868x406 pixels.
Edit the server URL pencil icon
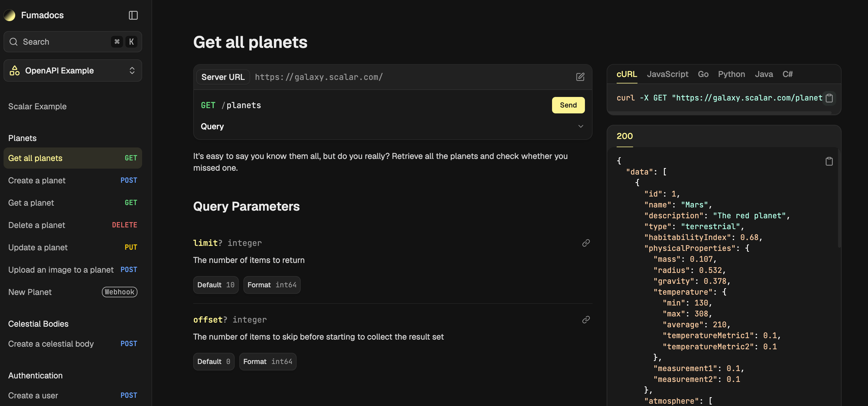click(580, 77)
